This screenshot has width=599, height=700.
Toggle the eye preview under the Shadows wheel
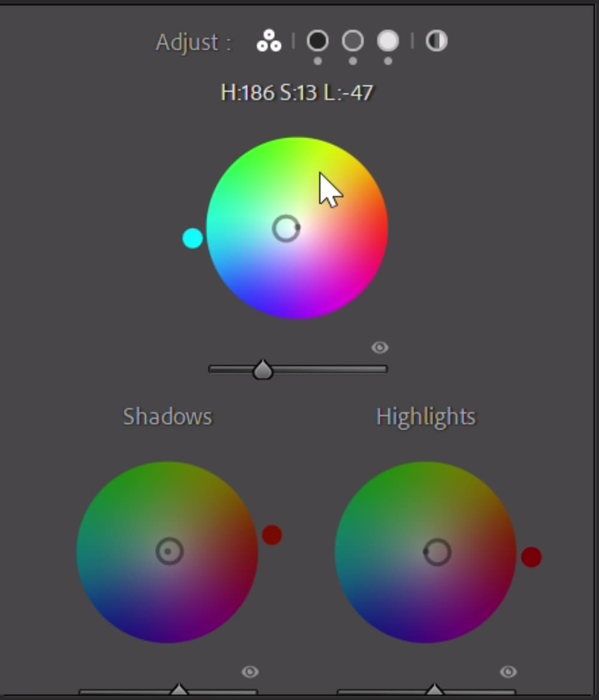click(250, 672)
